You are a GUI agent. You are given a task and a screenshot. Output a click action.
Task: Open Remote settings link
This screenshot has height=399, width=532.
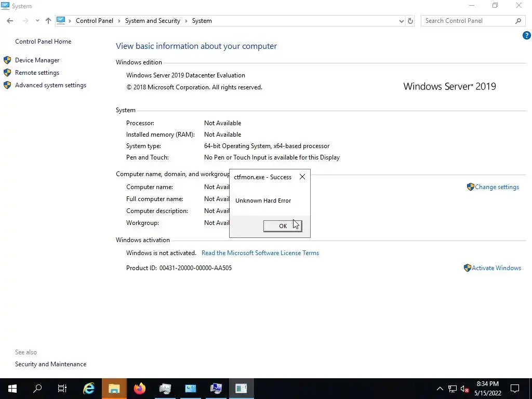point(37,73)
